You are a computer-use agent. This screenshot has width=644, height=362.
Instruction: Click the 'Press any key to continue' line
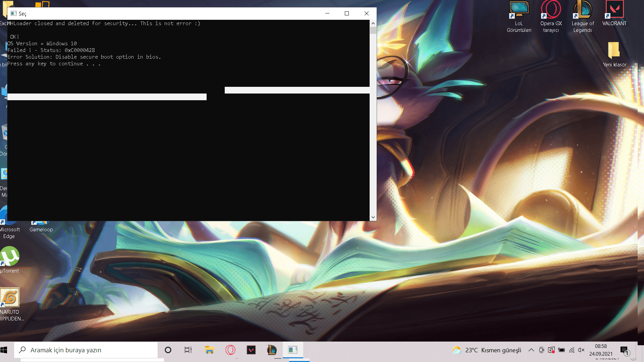point(54,64)
